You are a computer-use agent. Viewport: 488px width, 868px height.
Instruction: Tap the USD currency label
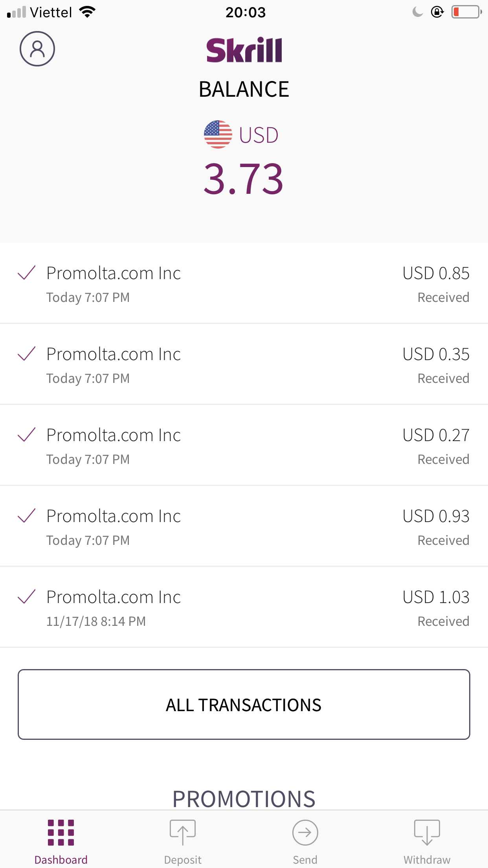tap(259, 135)
